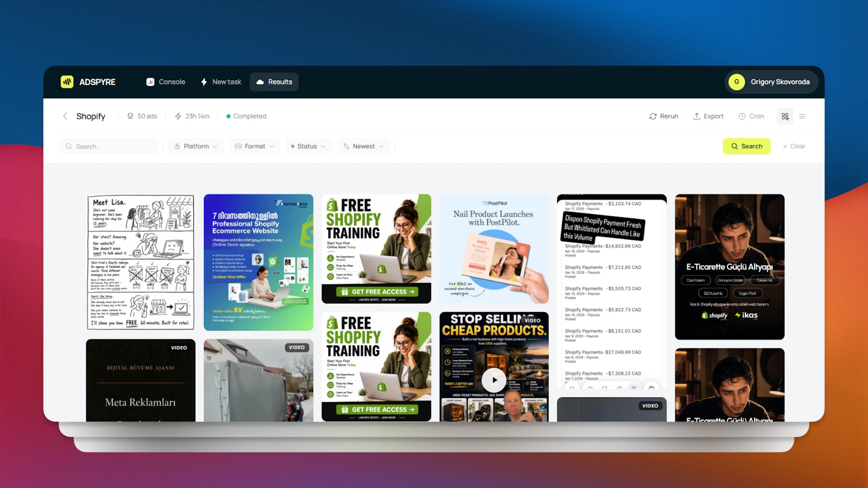
Task: Open the top E-Ticarette Güçlü Altyapı ad
Action: 730,267
